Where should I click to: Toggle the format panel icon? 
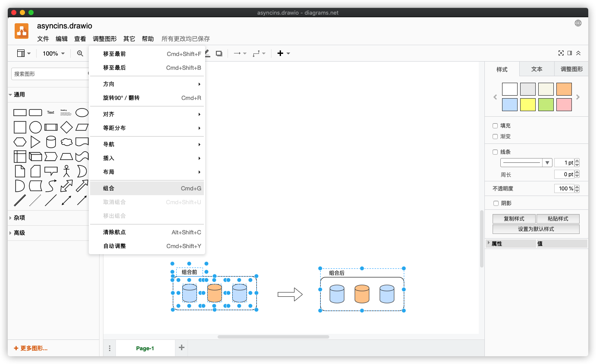570,53
